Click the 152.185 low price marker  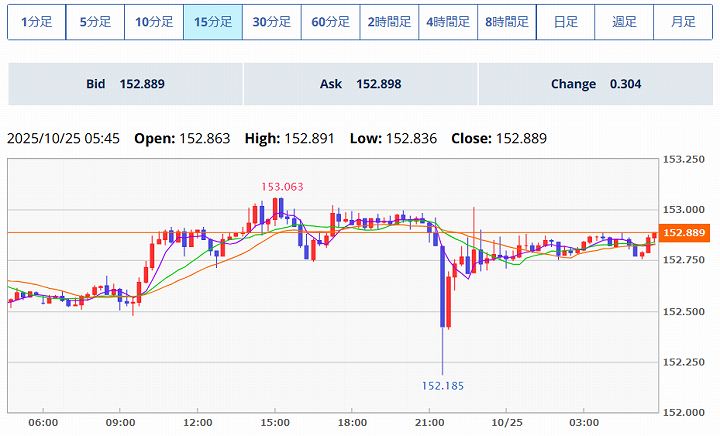pyautogui.click(x=442, y=385)
